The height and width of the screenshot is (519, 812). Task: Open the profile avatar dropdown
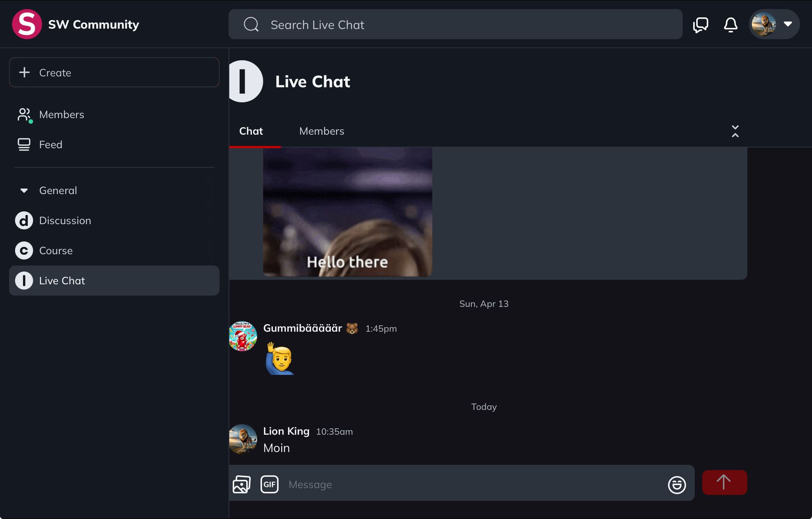click(774, 24)
